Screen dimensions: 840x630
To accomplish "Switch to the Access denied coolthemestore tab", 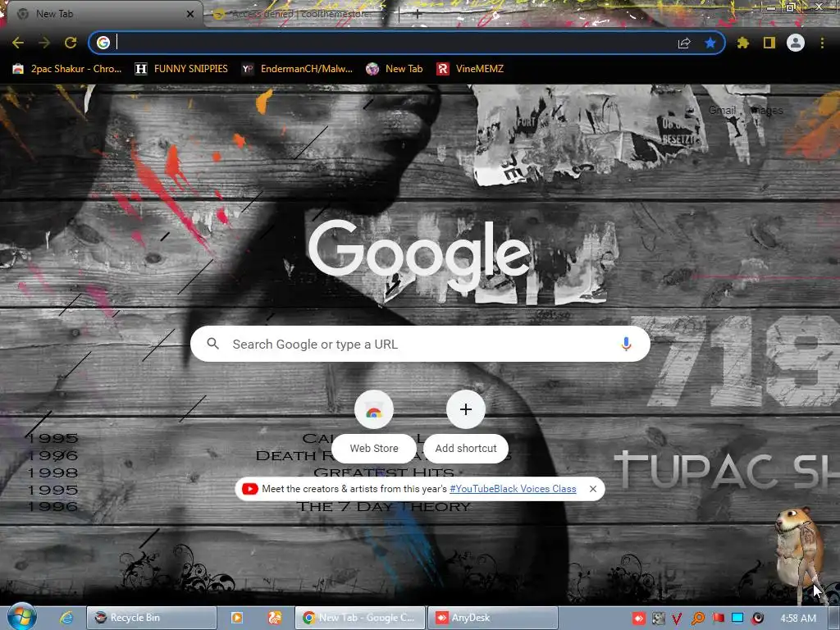I will [303, 14].
